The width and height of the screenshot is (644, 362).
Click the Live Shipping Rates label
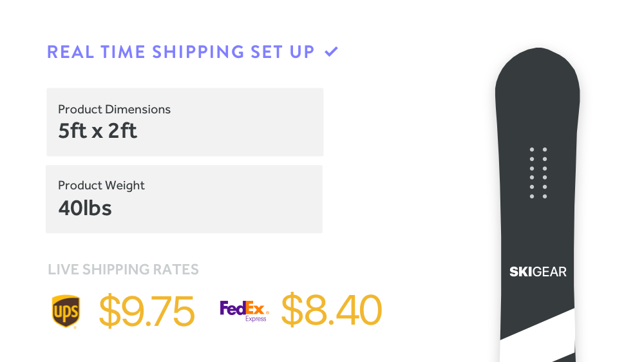point(123,269)
